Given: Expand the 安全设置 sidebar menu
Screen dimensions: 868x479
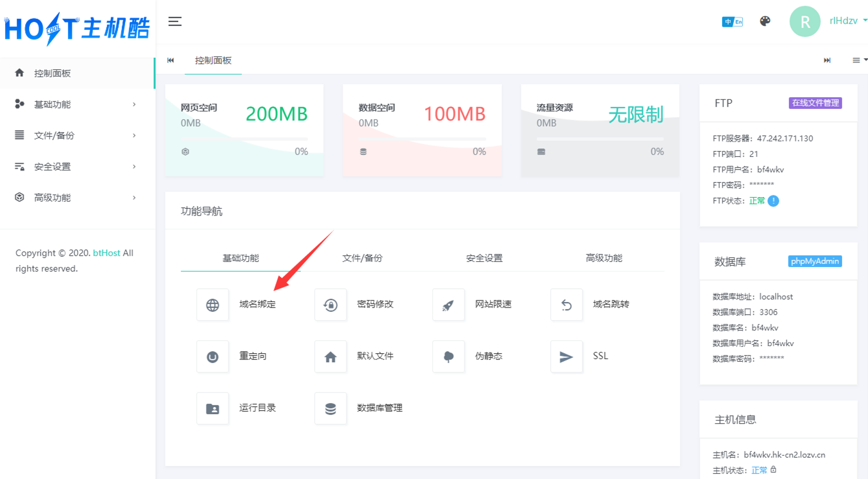Looking at the screenshot, I should click(77, 167).
